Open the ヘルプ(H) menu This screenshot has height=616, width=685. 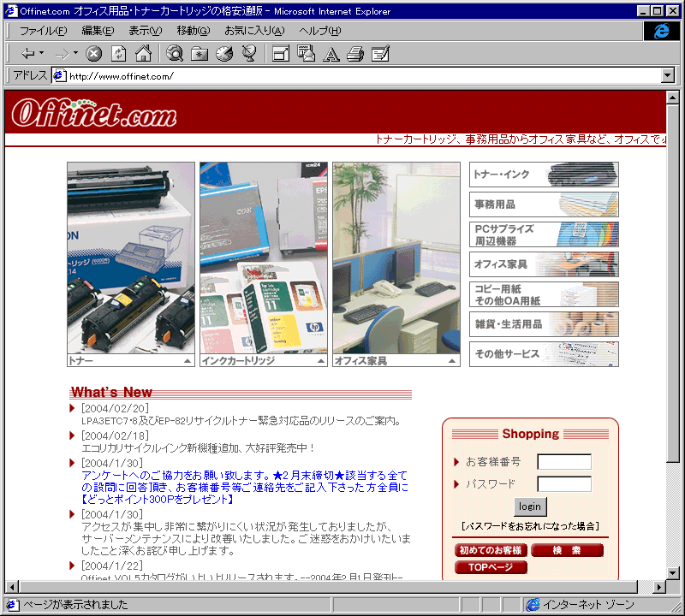coord(319,31)
